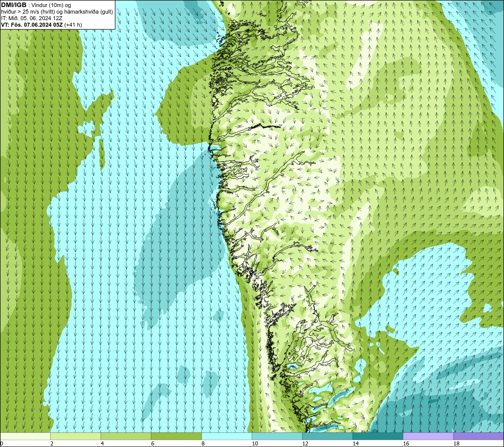
Task: Click the 16-18 m/s lavender legend swatch
Action: 428,436
